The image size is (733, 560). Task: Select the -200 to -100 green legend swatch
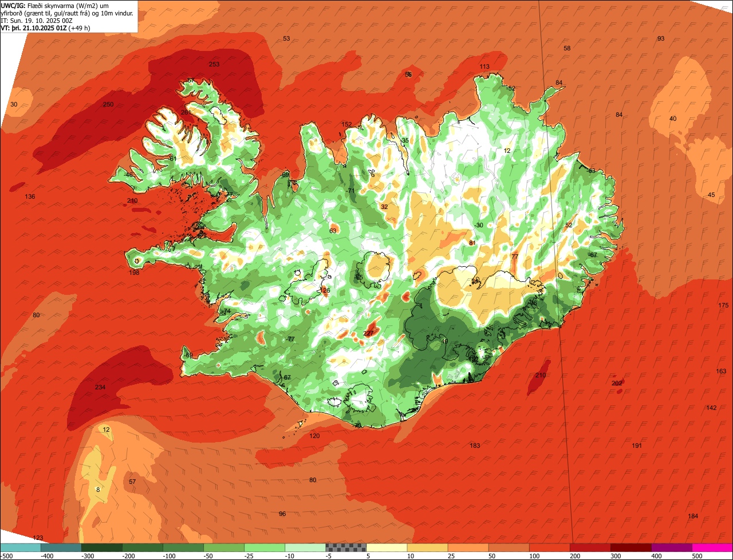[x=143, y=547]
